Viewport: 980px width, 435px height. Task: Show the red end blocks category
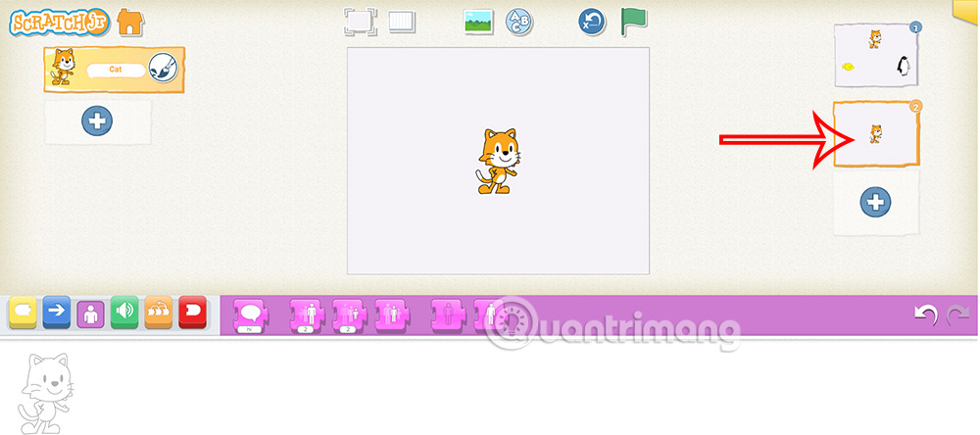pyautogui.click(x=192, y=314)
